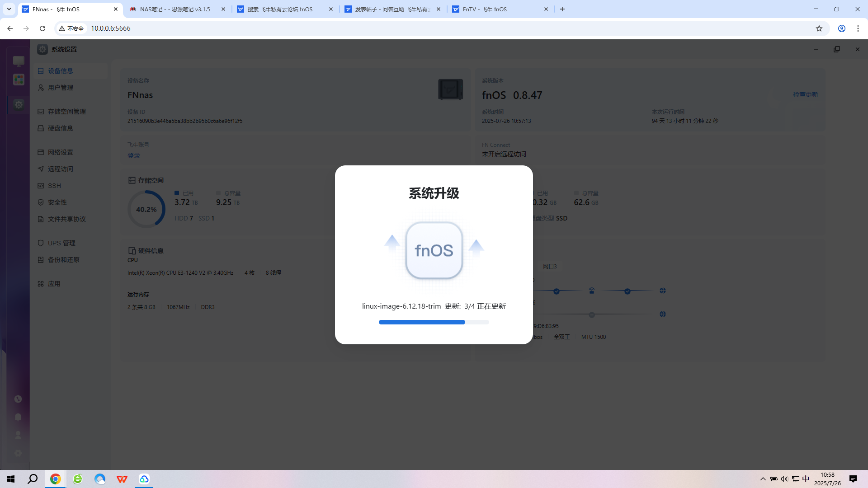This screenshot has height=488, width=868.
Task: Click 检查更新 link
Action: (805, 94)
